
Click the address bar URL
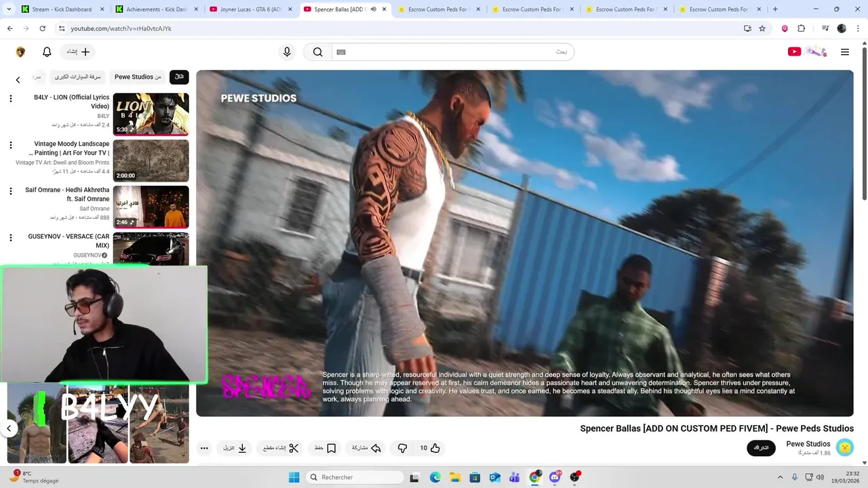pyautogui.click(x=121, y=28)
